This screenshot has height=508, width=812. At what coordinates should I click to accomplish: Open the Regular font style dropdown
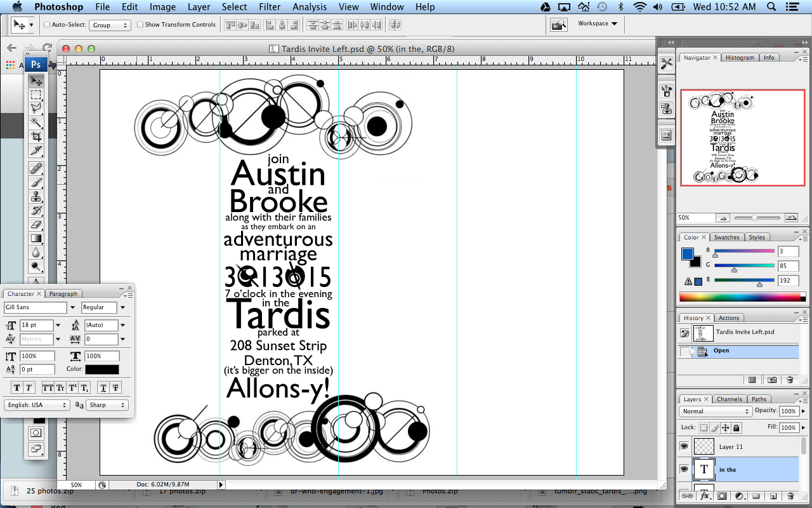coord(122,307)
